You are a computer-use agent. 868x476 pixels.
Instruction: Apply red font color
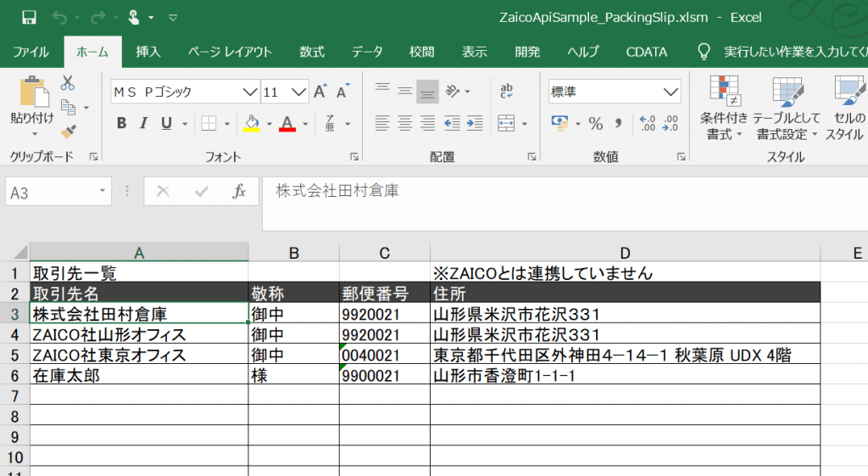pyautogui.click(x=287, y=123)
